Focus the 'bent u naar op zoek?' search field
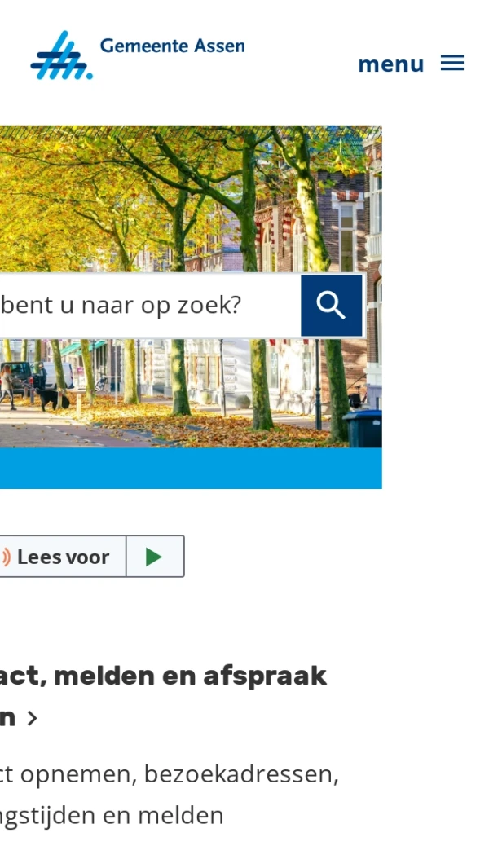Screen dimensions: 489x868 150,306
